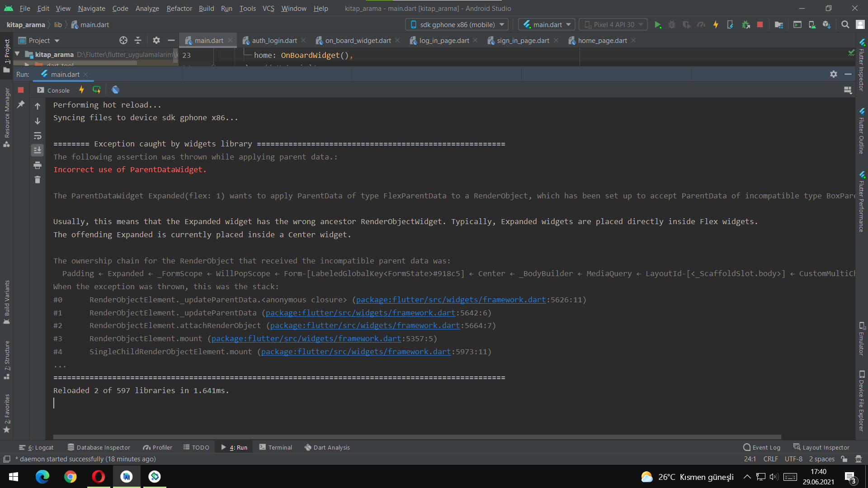Open framework.dart:5626 stack trace link
The width and height of the screenshot is (868, 488).
tap(450, 300)
